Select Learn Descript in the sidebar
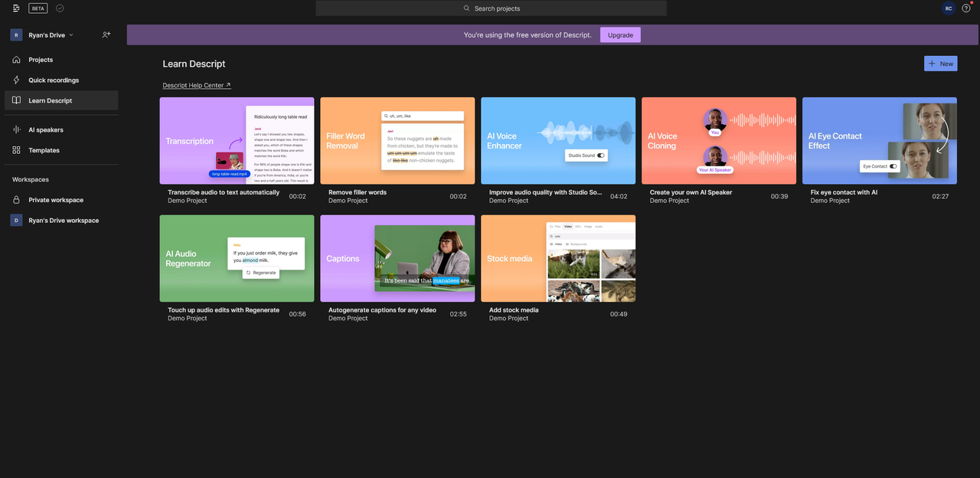980x478 pixels. pos(61,100)
